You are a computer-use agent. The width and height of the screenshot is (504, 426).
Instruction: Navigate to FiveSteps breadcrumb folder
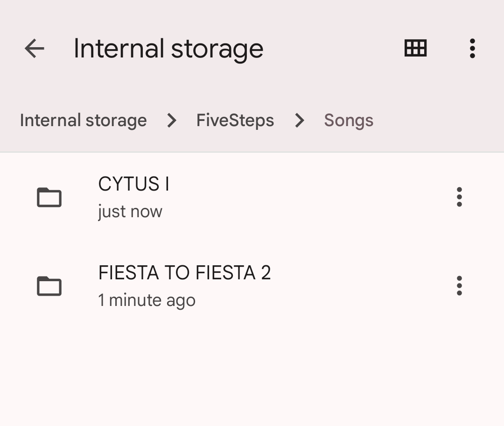tap(235, 121)
